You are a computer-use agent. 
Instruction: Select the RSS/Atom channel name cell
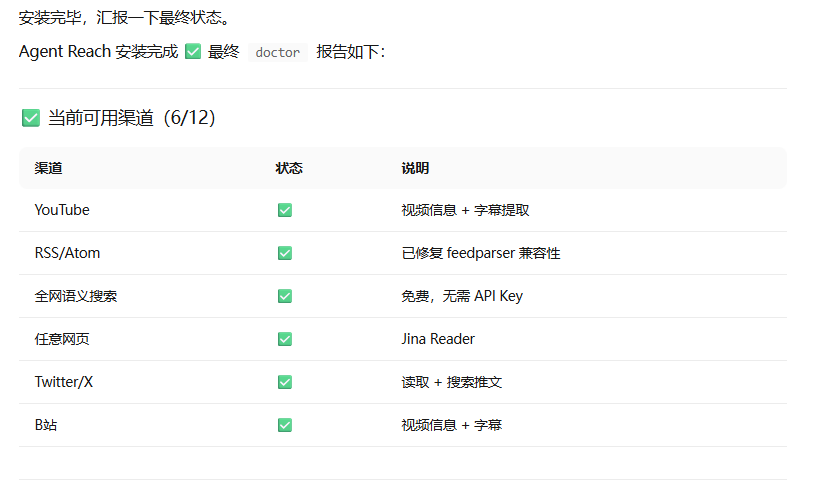pos(67,253)
